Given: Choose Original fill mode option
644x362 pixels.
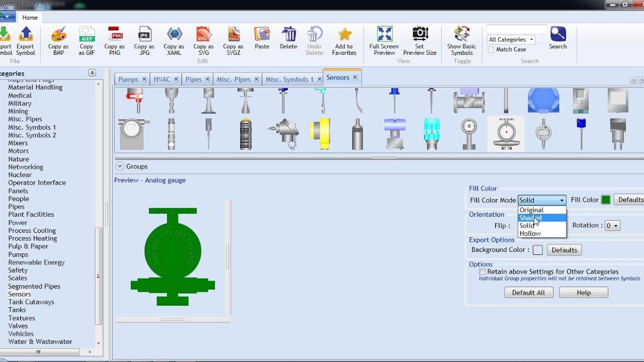Looking at the screenshot, I should [x=542, y=210].
